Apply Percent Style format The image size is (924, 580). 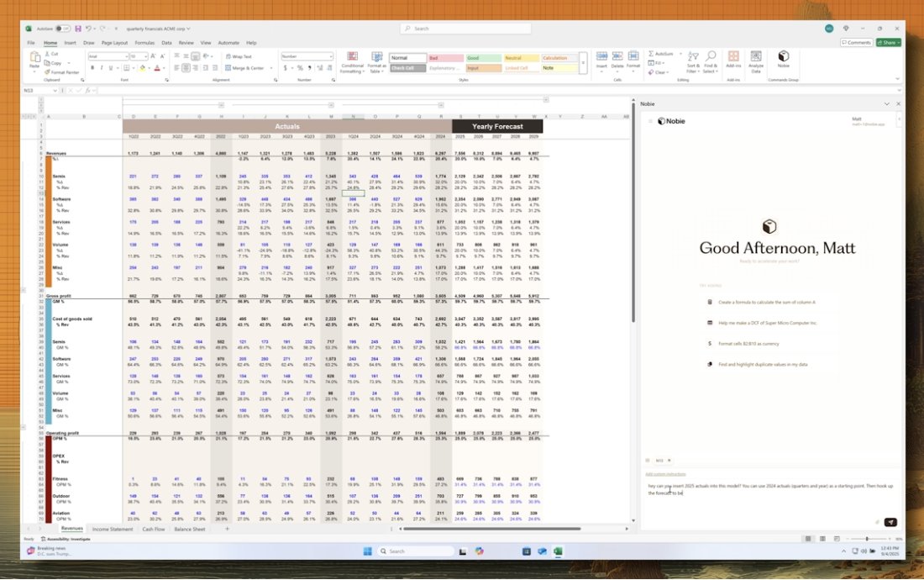click(300, 68)
